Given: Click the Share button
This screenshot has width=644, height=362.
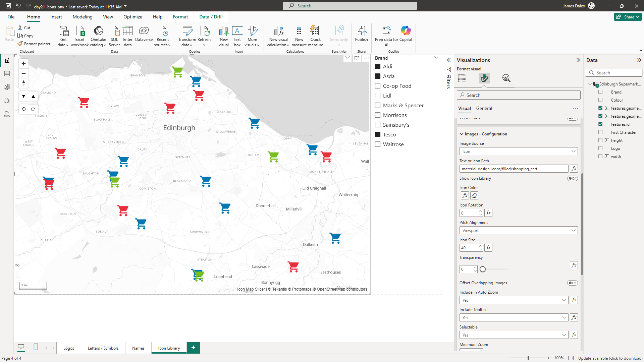Looking at the screenshot, I should (x=628, y=17).
